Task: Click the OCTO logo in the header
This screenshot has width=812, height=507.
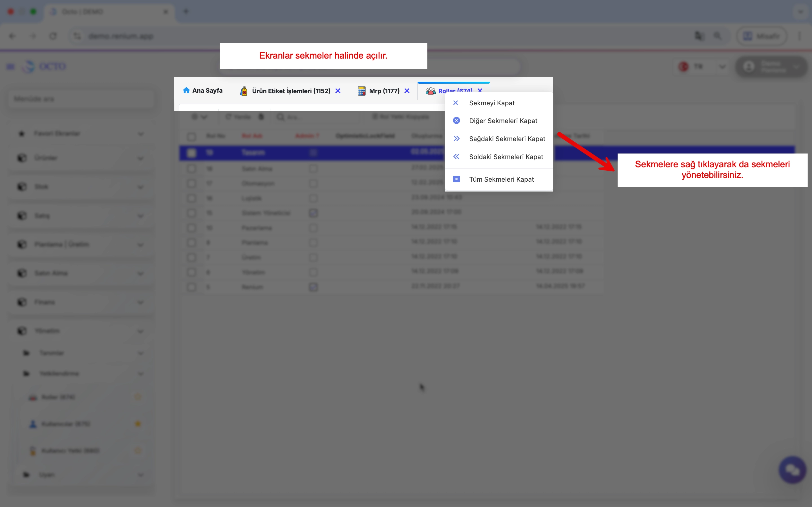Action: 45,66
